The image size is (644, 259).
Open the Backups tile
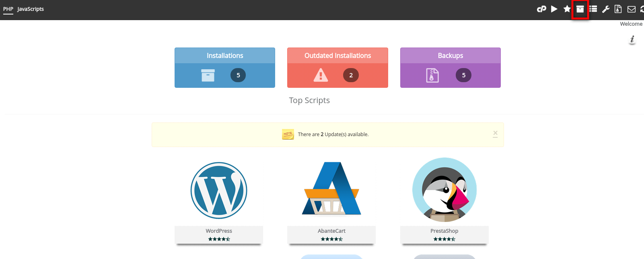[x=450, y=68]
